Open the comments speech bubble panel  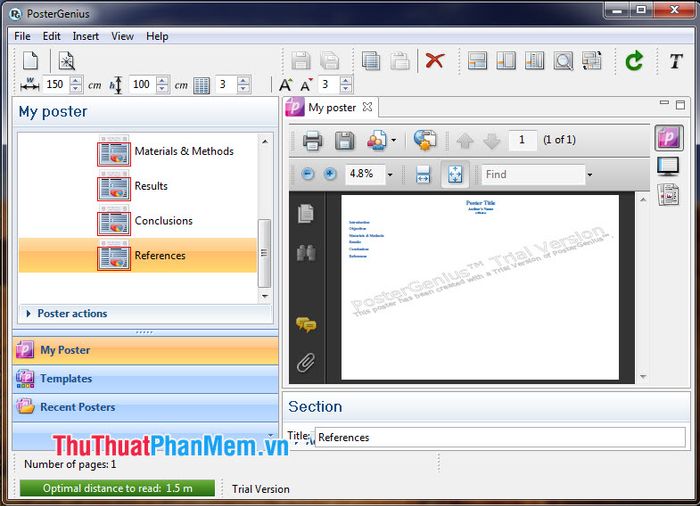coord(306,324)
